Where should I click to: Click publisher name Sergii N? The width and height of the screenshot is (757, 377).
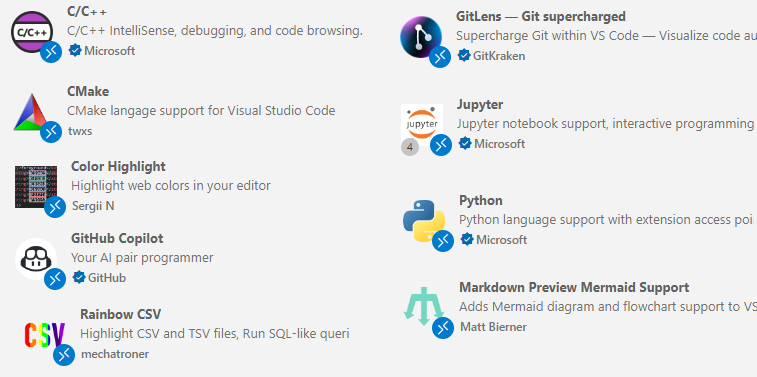(x=93, y=206)
